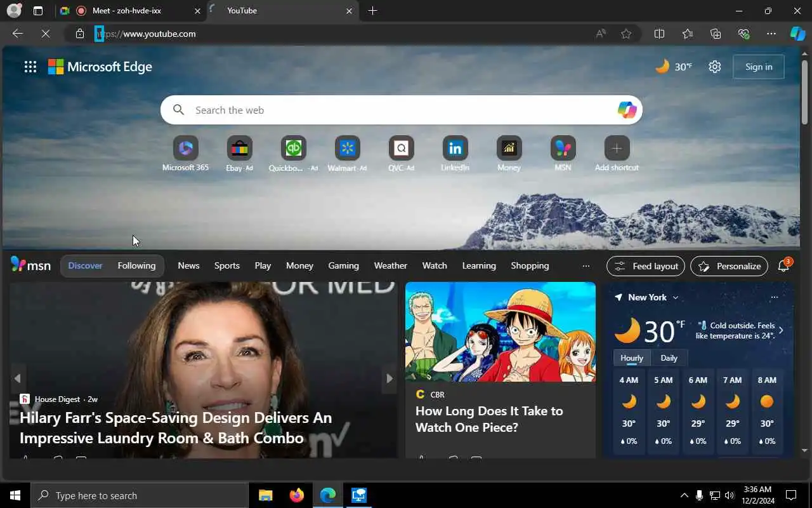Switch weather to Hourly view
812x508 pixels.
631,358
